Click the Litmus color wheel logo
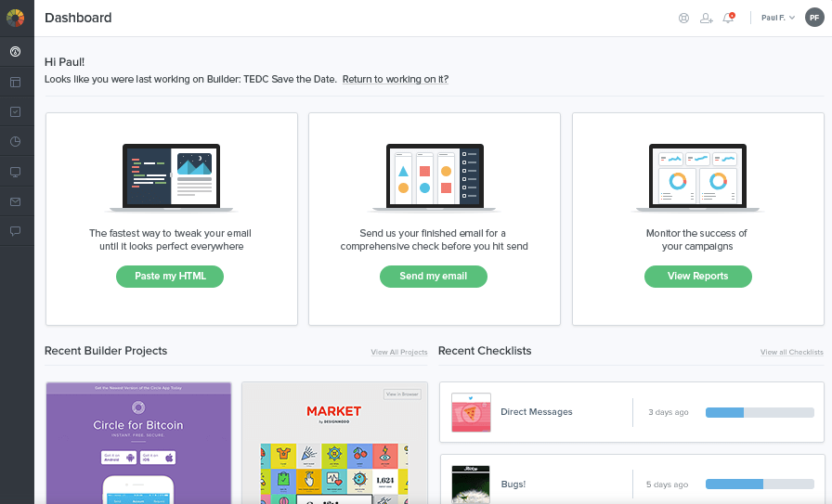This screenshot has width=832, height=504. tap(16, 18)
